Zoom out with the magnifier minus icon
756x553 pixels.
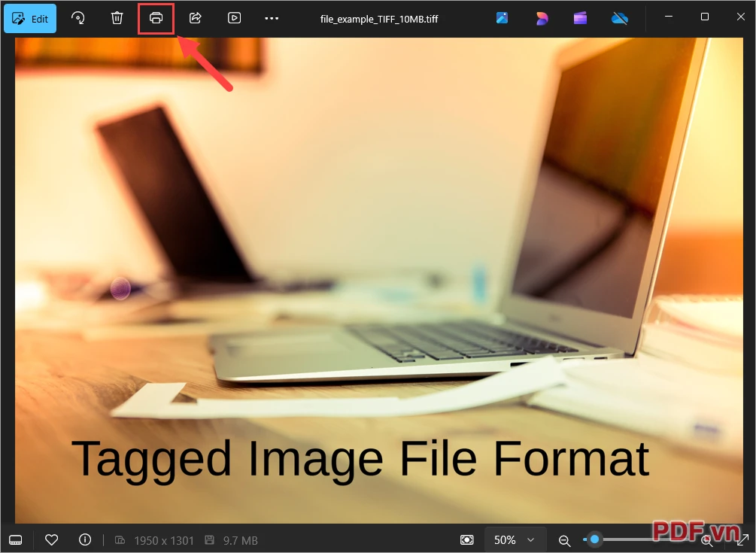(564, 540)
